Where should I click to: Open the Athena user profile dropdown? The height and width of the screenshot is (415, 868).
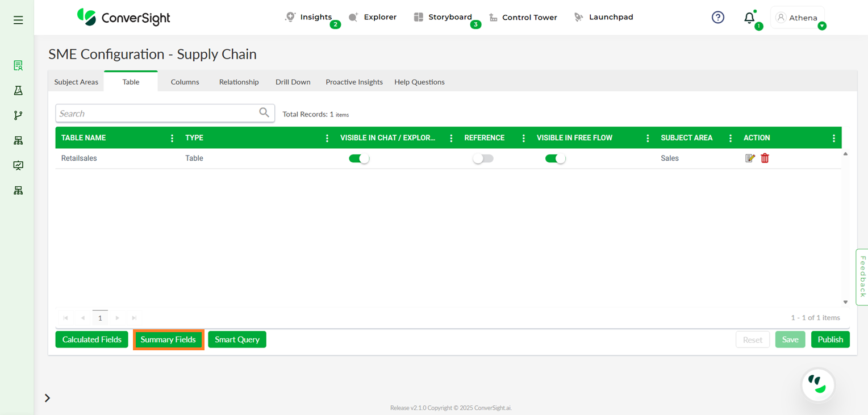798,18
